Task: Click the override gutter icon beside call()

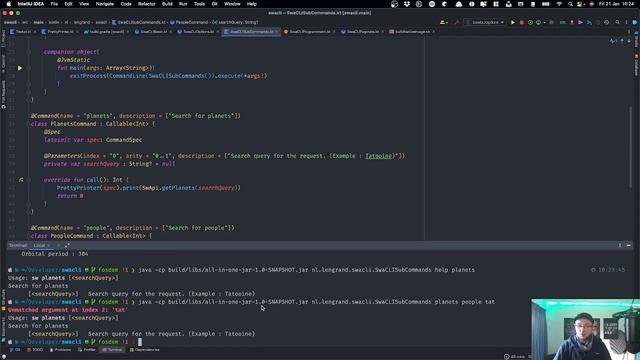Action: (x=21, y=180)
